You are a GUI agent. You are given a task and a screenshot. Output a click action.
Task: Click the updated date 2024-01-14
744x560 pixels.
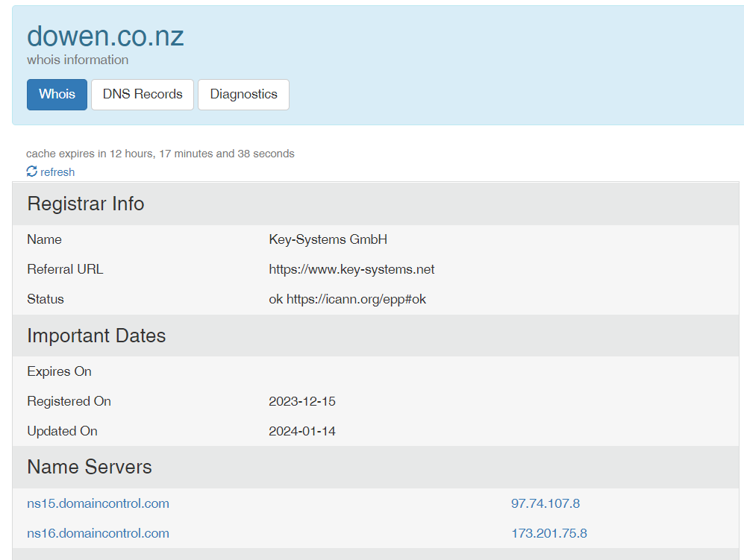tap(302, 431)
